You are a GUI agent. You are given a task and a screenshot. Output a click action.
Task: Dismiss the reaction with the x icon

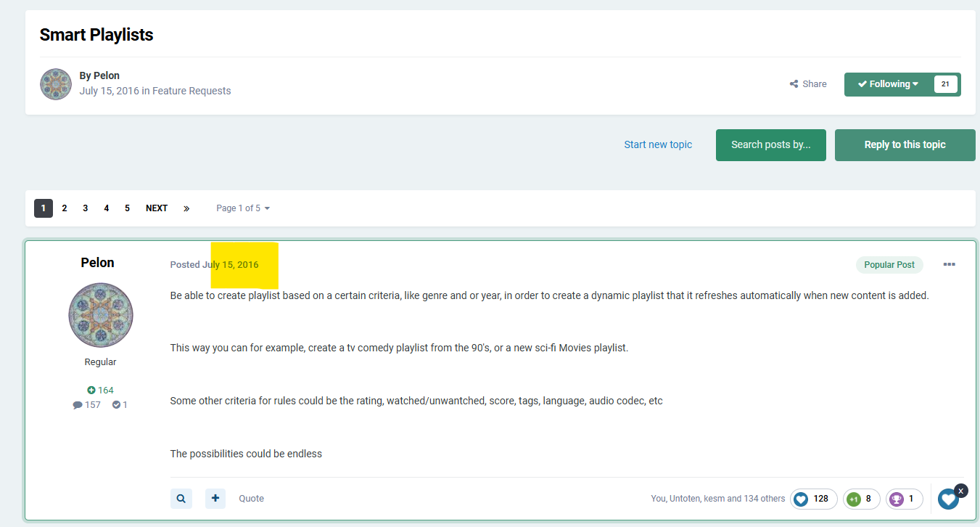point(960,491)
